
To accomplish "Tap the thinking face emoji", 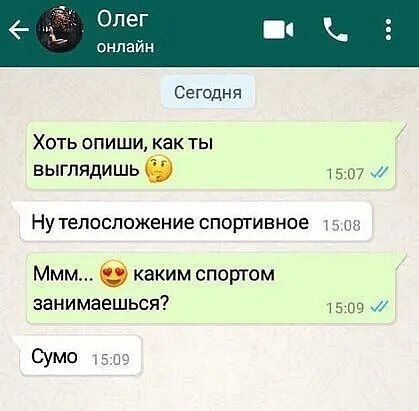I will 159,170.
